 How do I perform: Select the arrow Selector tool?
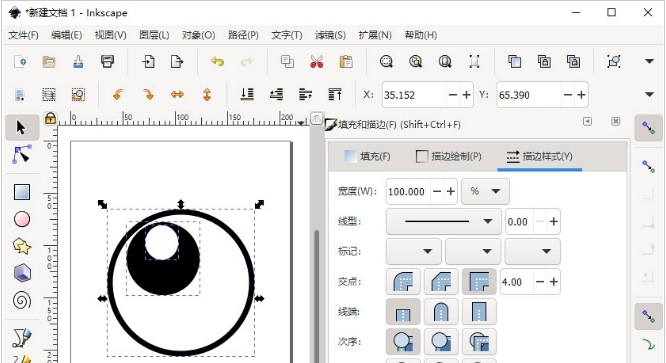[x=22, y=127]
